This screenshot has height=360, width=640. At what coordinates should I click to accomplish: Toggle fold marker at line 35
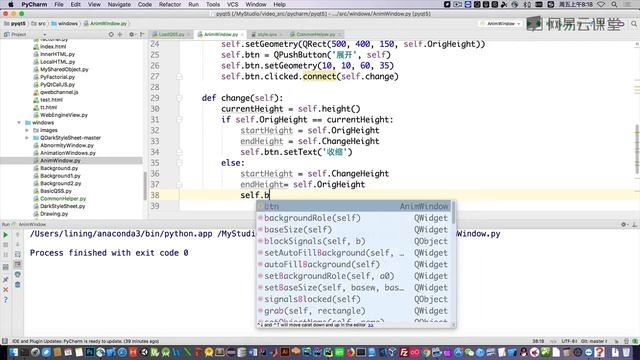tap(179, 163)
